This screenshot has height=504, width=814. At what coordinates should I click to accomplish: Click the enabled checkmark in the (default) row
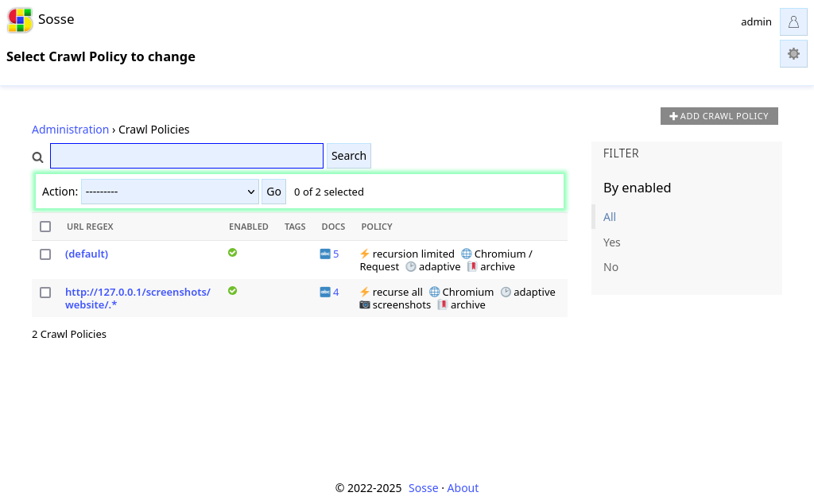coord(233,253)
